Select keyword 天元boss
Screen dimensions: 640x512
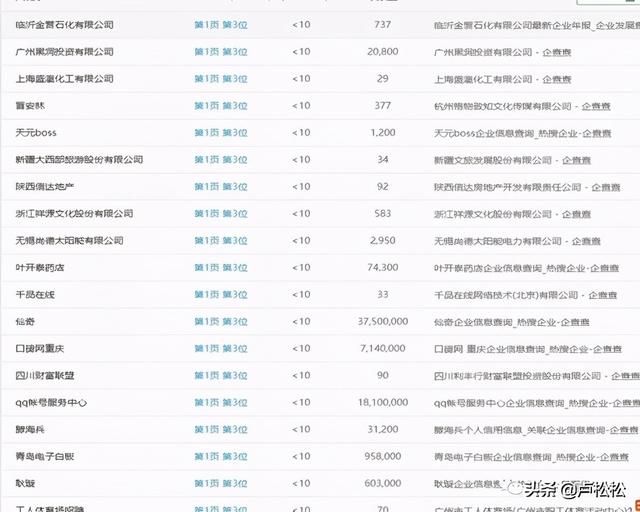click(36, 133)
